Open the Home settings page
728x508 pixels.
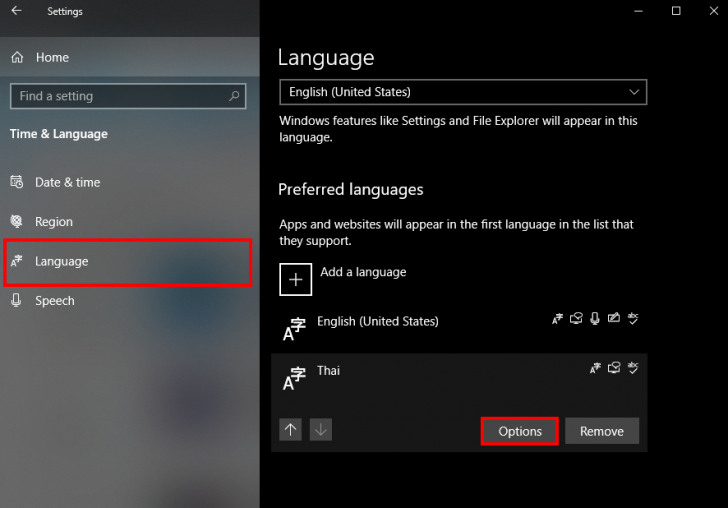click(130, 57)
